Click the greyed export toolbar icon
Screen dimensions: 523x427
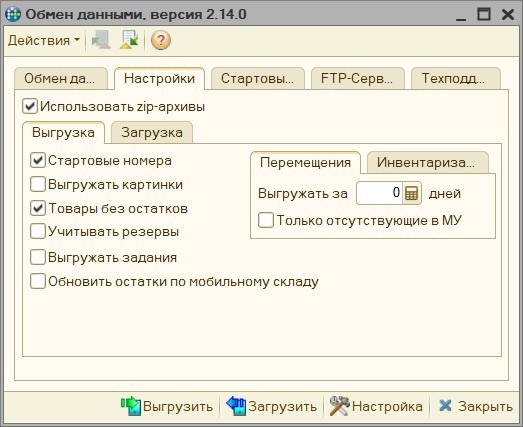pos(101,40)
